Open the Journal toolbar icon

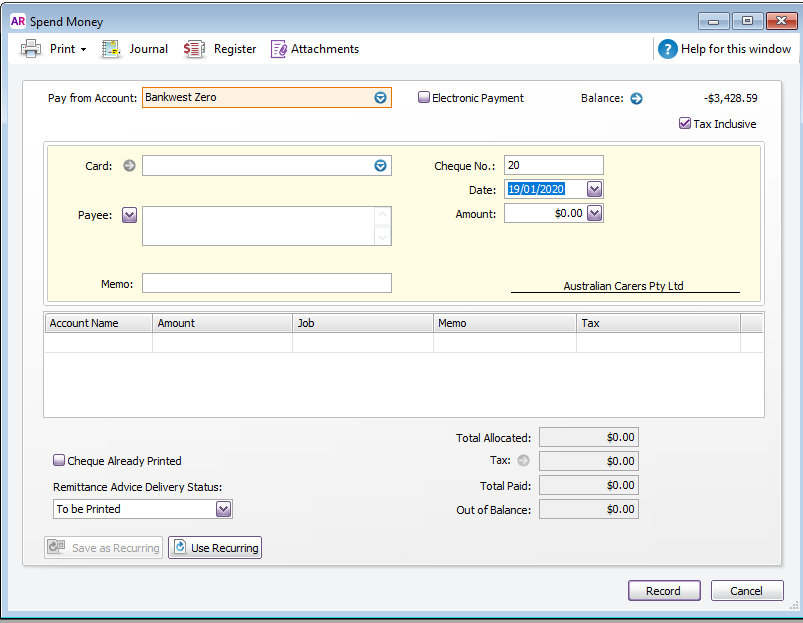[x=111, y=49]
